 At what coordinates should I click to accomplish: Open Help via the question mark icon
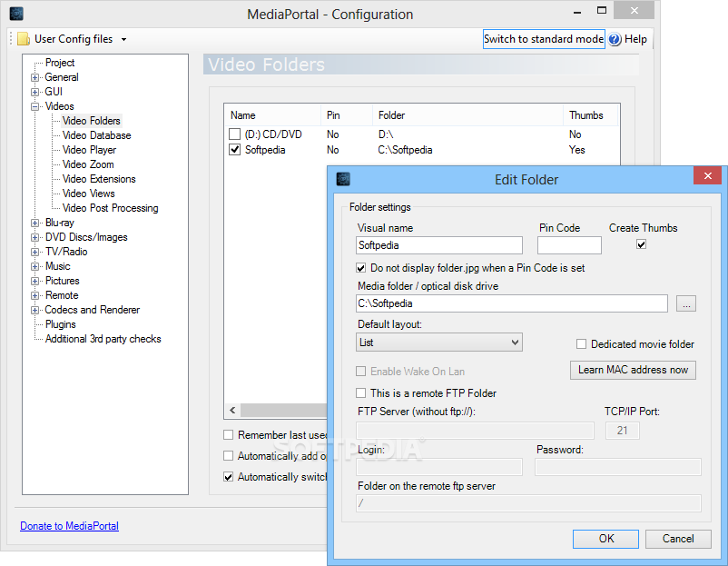[x=615, y=39]
